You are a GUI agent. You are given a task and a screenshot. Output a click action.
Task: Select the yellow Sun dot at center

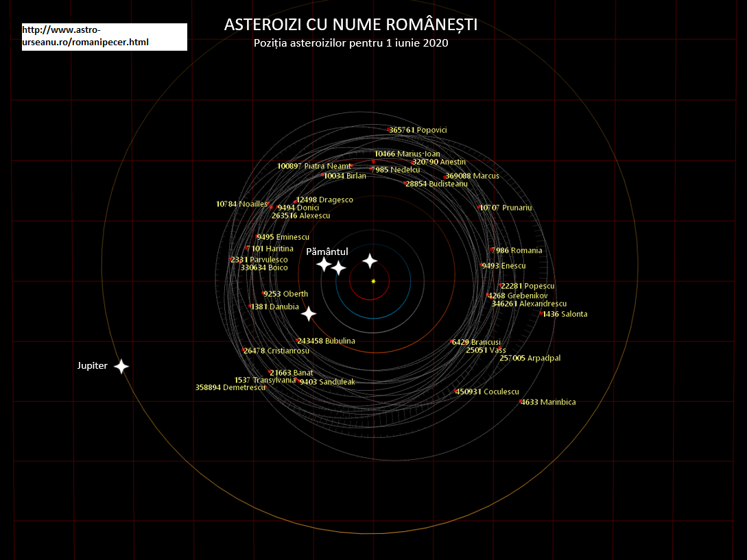[x=373, y=281]
